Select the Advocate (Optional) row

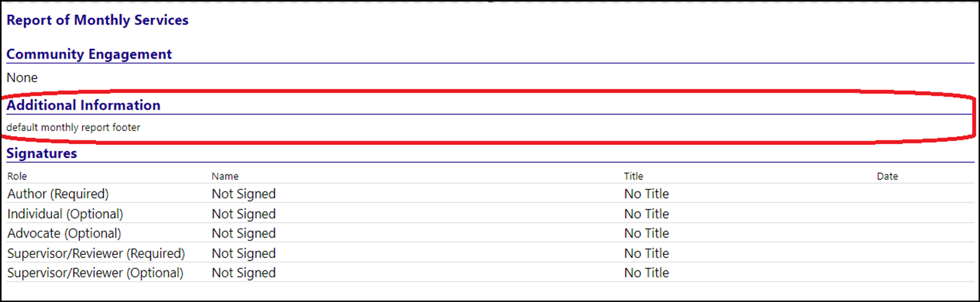(490, 233)
